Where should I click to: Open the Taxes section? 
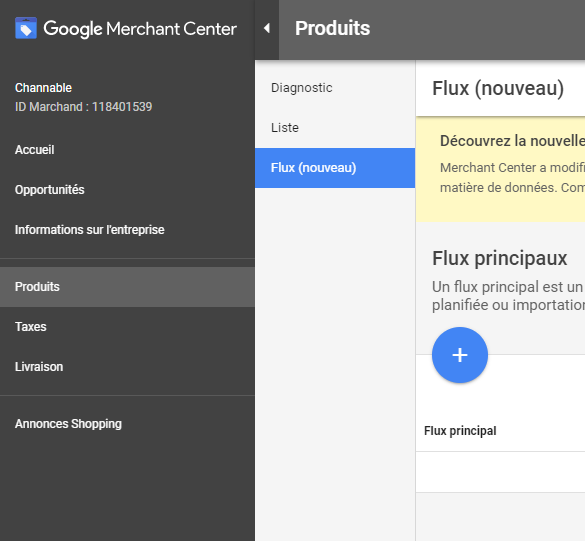(x=31, y=326)
